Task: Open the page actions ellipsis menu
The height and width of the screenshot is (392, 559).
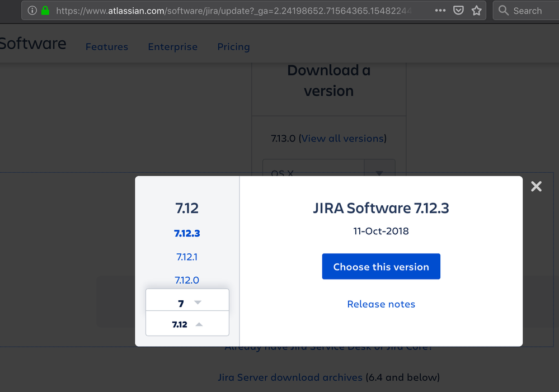Action: (x=440, y=10)
